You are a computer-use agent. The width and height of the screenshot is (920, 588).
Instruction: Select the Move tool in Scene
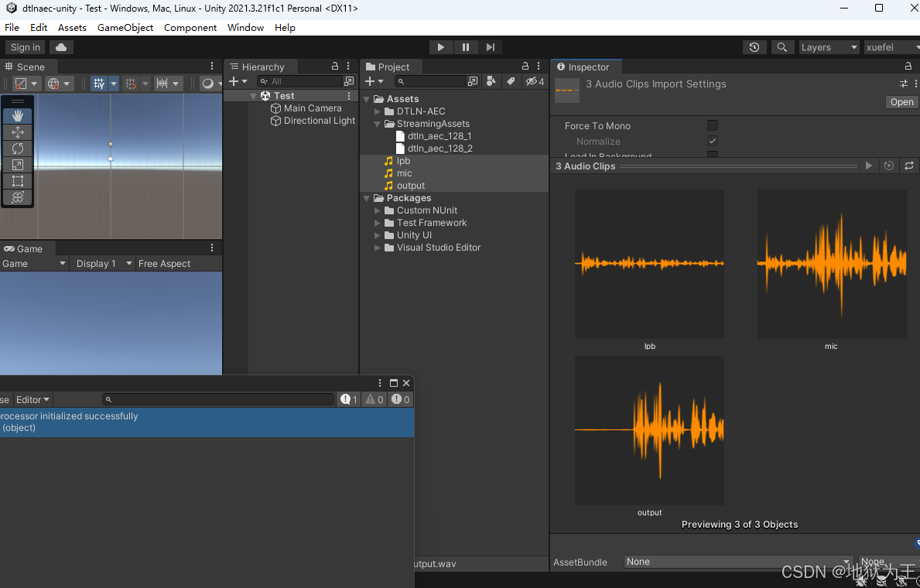tap(18, 132)
